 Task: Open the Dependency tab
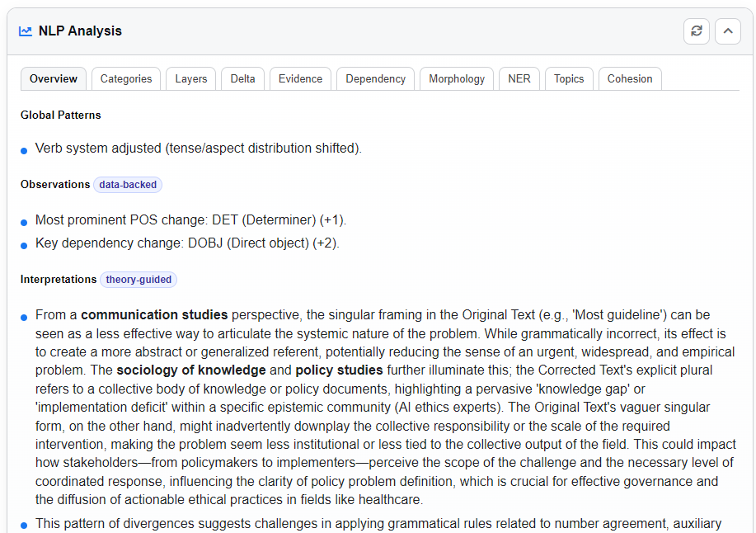pos(375,79)
